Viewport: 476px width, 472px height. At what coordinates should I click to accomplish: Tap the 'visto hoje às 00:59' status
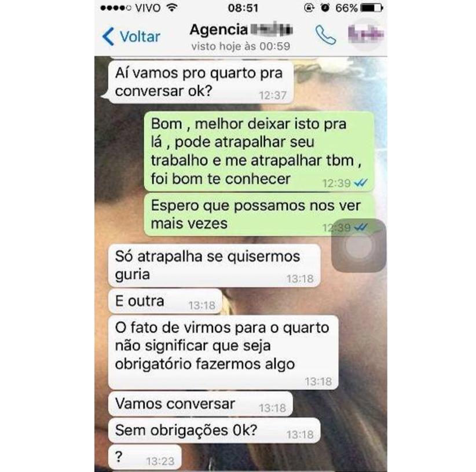coord(241,46)
